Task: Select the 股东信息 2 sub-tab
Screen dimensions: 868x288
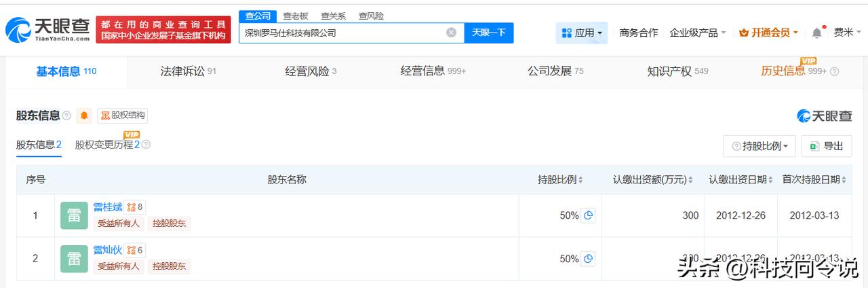Action: pyautogui.click(x=39, y=145)
